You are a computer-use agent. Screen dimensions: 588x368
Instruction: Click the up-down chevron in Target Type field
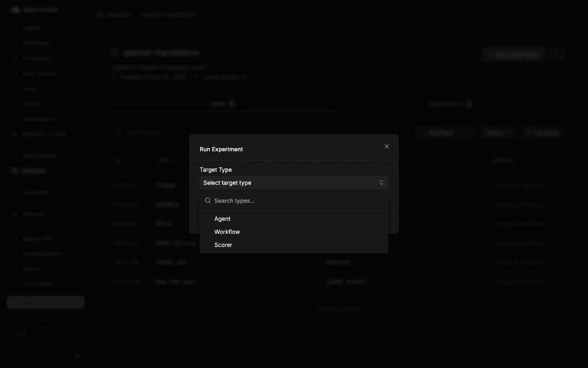point(381,183)
